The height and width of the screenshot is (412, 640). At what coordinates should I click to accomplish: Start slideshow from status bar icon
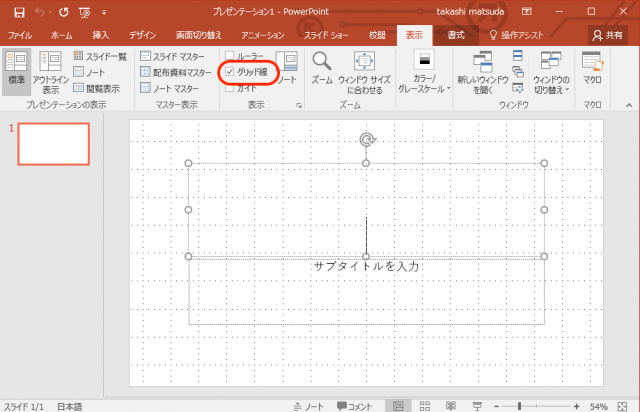point(477,405)
